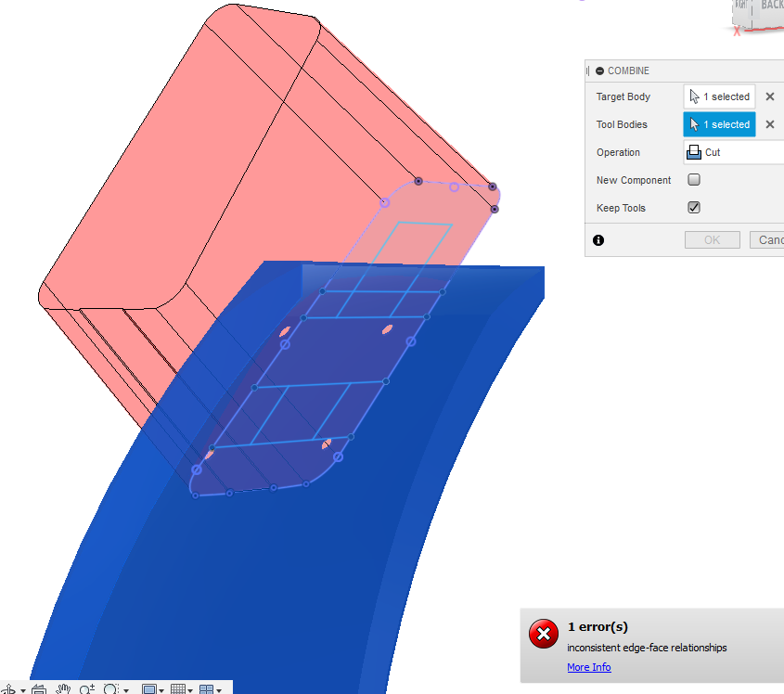Viewport: 784px width, 694px height.
Task: Open the Viewports dropdown arrow
Action: tap(218, 688)
